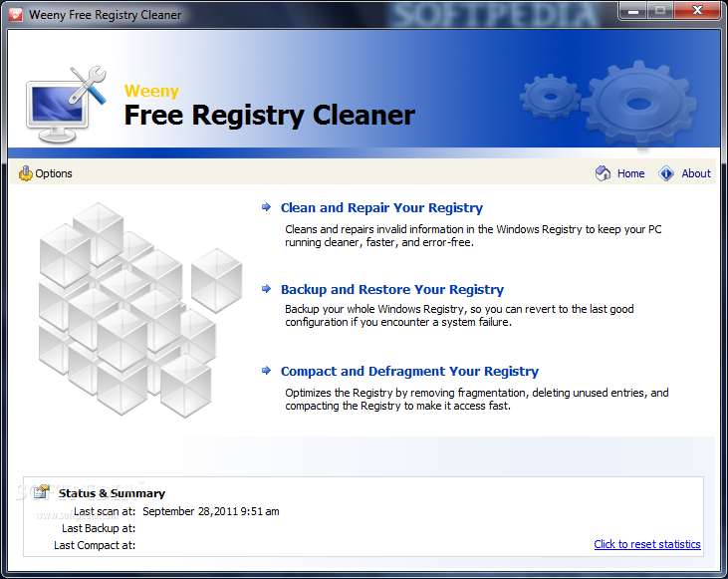Click the arrow beside Clean and Repair

[267, 207]
